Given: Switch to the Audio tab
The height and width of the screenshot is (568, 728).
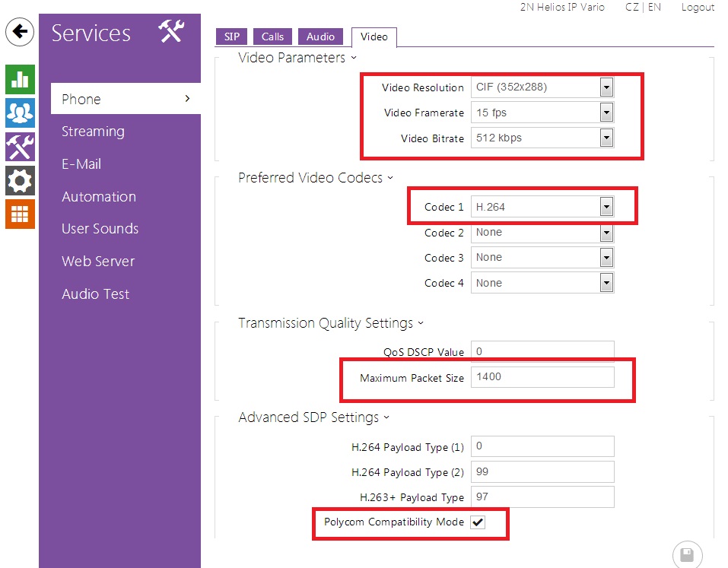Looking at the screenshot, I should (x=320, y=36).
